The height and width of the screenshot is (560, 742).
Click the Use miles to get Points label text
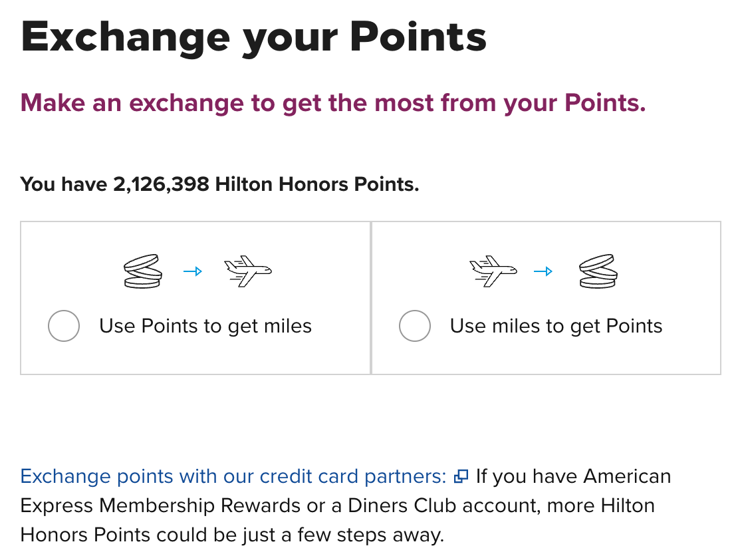556,326
